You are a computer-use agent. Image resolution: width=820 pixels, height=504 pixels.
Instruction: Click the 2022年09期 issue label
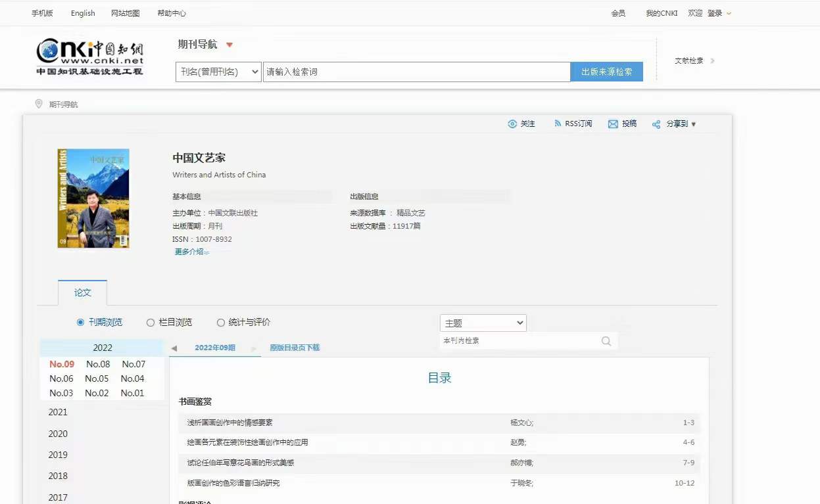(215, 348)
